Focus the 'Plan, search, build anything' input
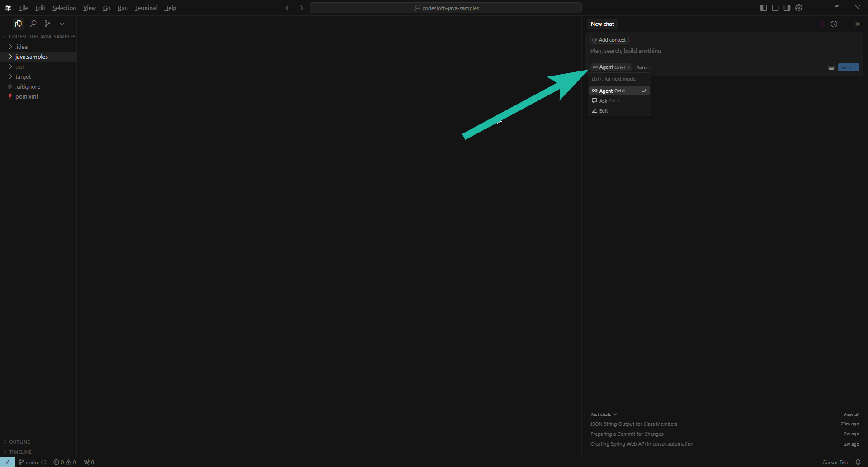 click(725, 51)
